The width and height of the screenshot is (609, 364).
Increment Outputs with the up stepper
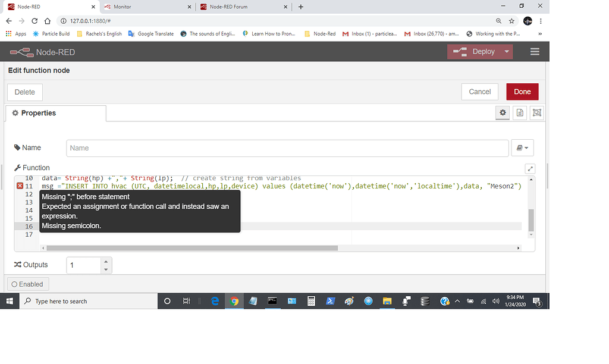[x=105, y=261]
